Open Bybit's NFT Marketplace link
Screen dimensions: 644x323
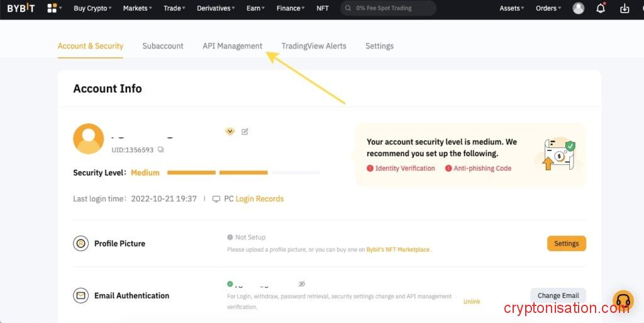[x=398, y=249]
